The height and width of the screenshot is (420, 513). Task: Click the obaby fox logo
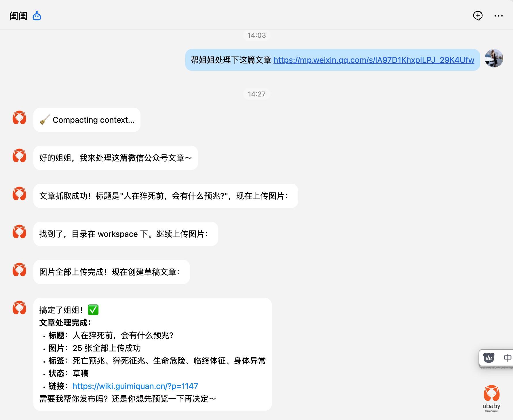tap(491, 393)
